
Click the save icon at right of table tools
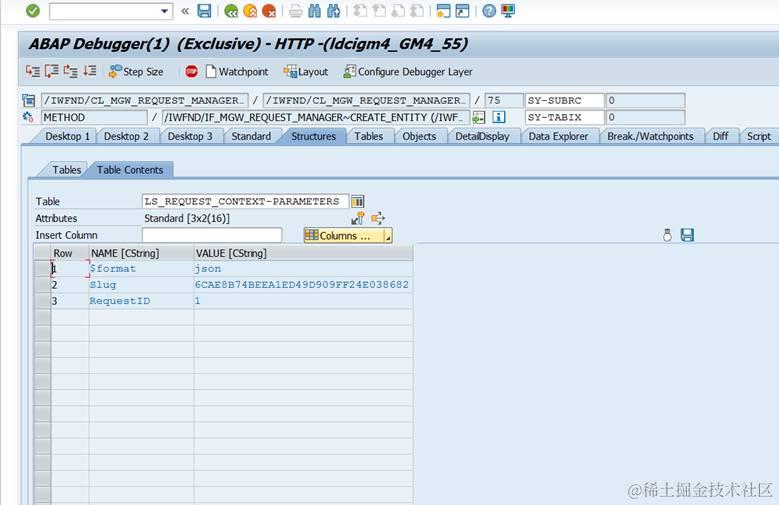[x=687, y=235]
